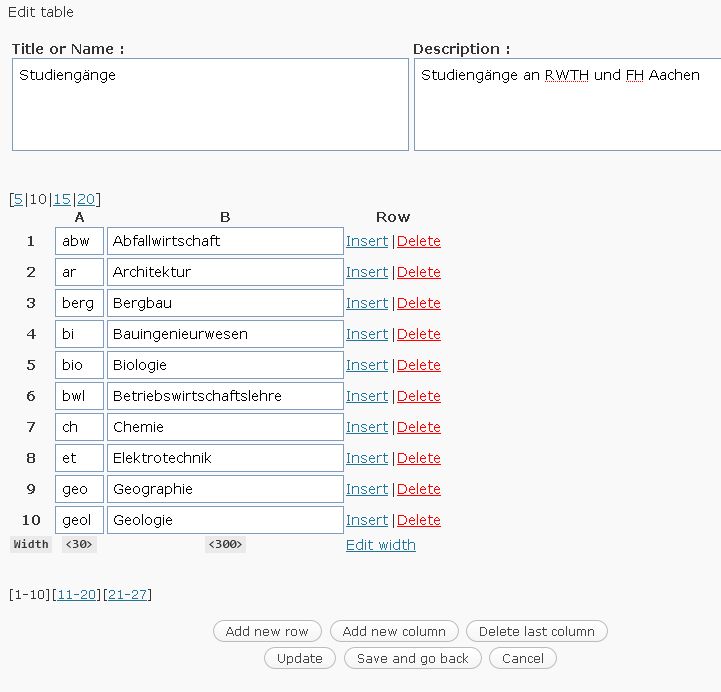
Task: Go to rows 11-20 page
Action: [x=77, y=594]
